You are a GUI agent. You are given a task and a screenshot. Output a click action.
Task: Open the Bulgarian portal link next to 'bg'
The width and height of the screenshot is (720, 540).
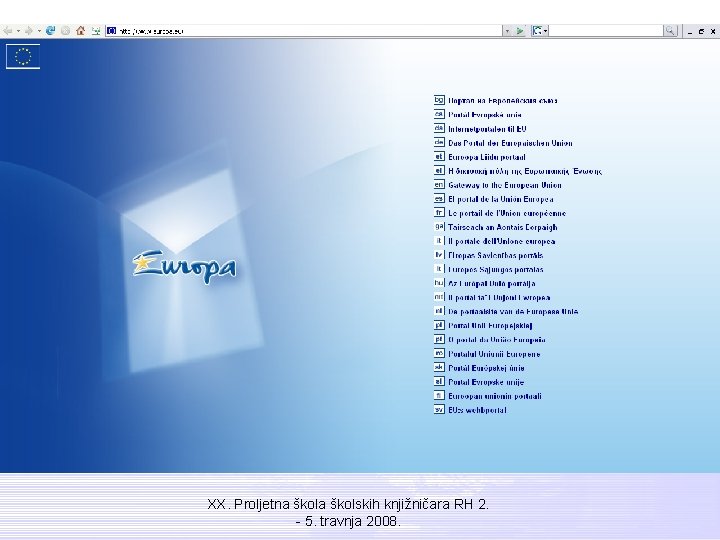(503, 101)
